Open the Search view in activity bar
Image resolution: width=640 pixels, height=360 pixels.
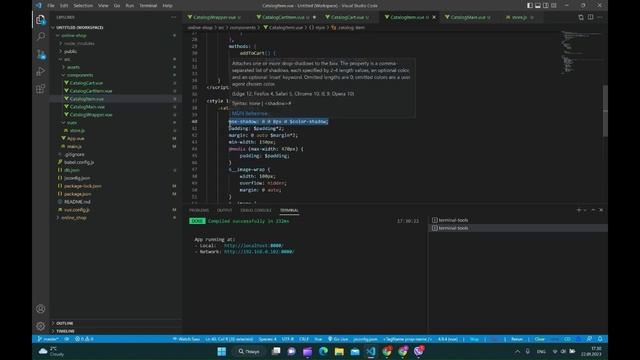[x=40, y=37]
